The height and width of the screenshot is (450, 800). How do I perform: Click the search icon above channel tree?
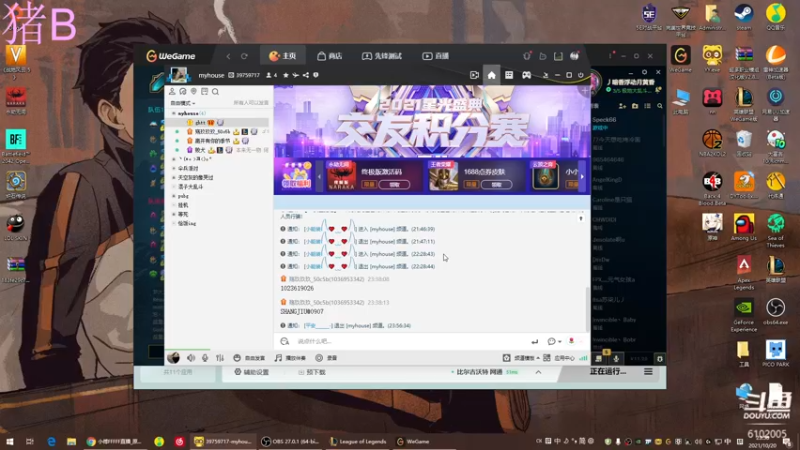click(215, 91)
